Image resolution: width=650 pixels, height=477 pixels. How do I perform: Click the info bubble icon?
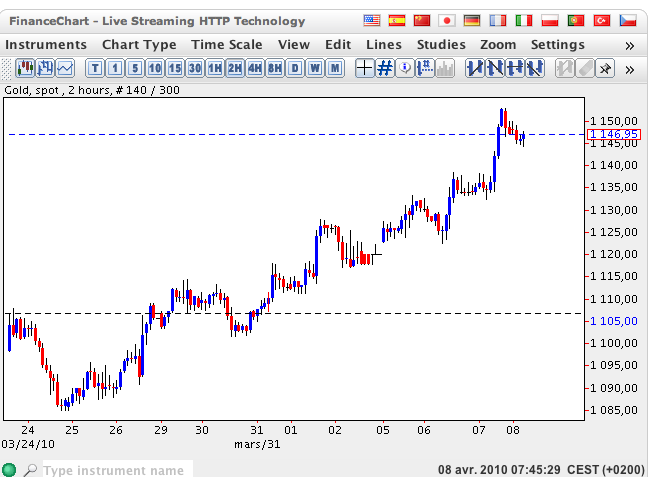pos(405,68)
